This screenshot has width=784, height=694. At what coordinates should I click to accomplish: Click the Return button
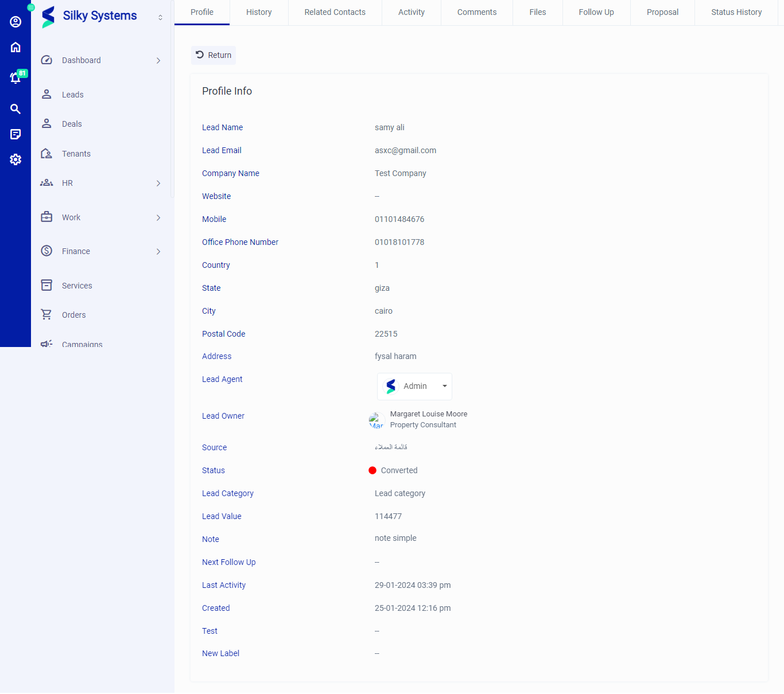tap(214, 55)
